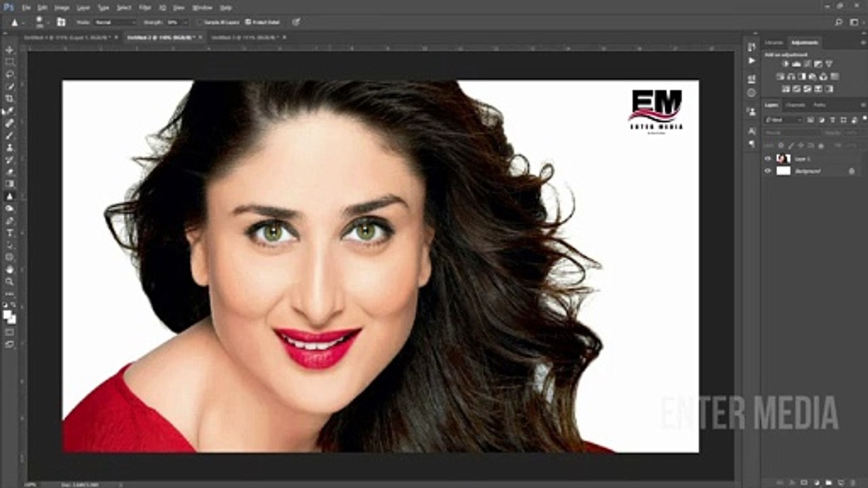Toggle Quick Mask mode
This screenshot has width=868, height=488.
(x=9, y=332)
